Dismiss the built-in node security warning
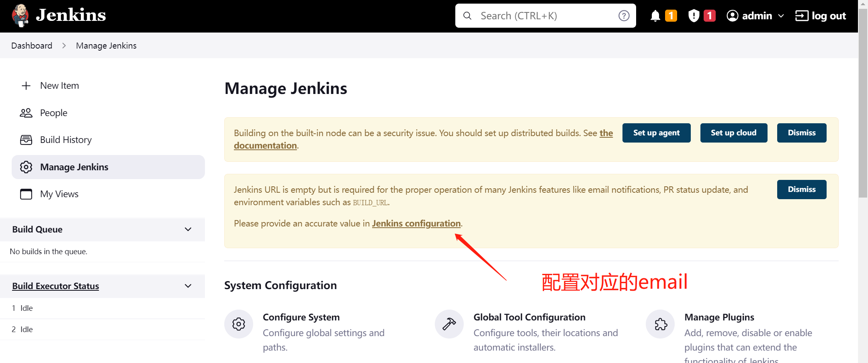 [x=802, y=133]
